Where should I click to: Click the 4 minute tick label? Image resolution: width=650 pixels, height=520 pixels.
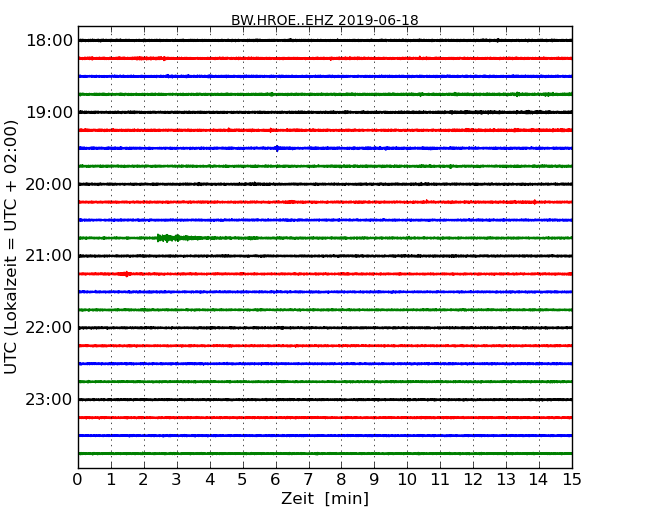pos(210,480)
